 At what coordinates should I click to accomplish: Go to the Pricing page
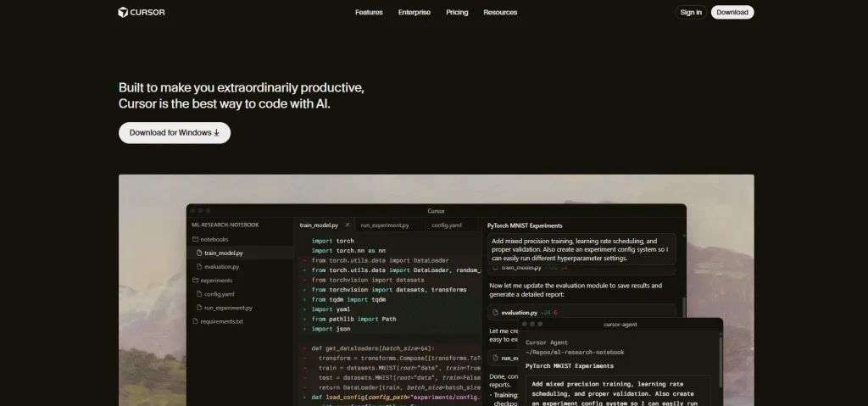tap(457, 12)
